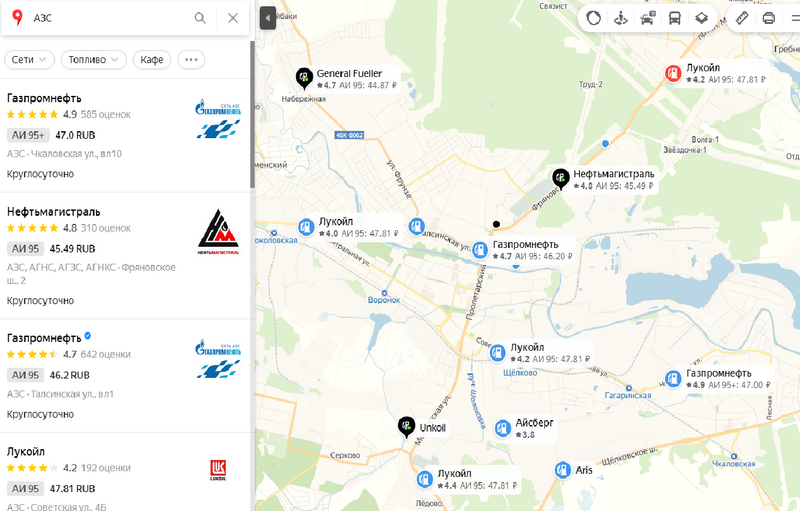
Task: Toggle the Кафе filter chip
Action: pos(152,60)
